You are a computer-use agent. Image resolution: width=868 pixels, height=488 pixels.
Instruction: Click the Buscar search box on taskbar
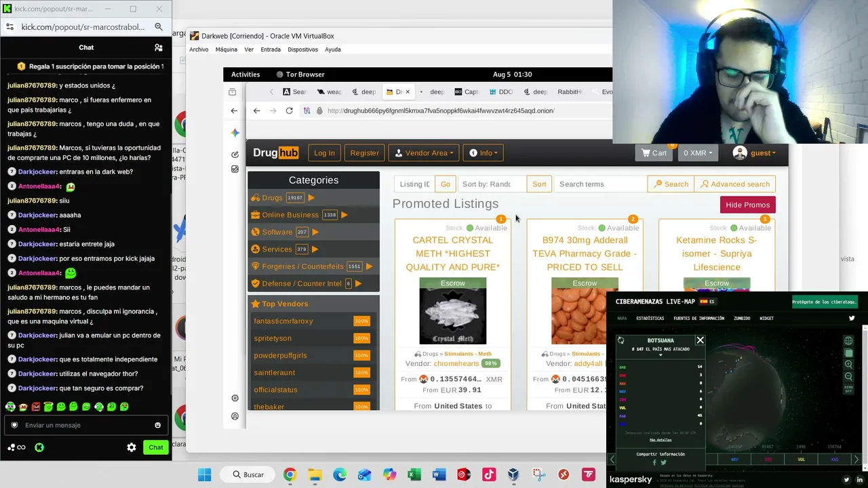[247, 474]
